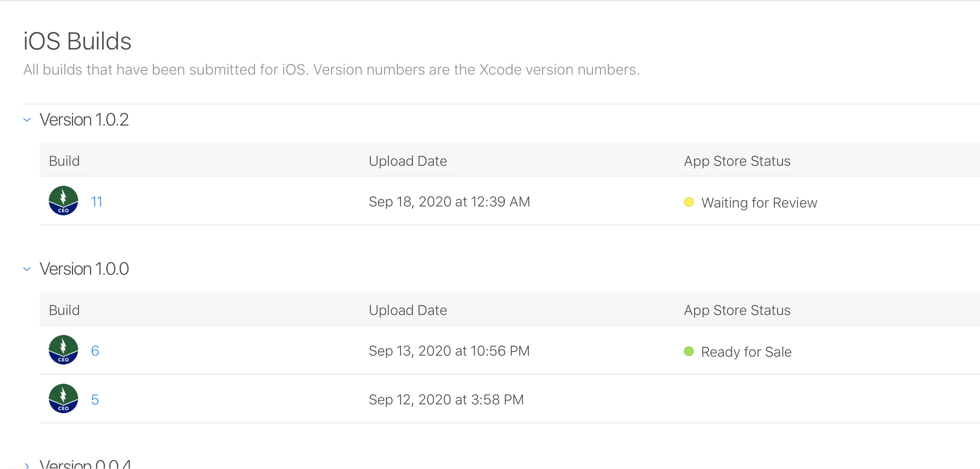Click the Version 1.0.2 heading
Screen dimensions: 980x469
point(84,120)
